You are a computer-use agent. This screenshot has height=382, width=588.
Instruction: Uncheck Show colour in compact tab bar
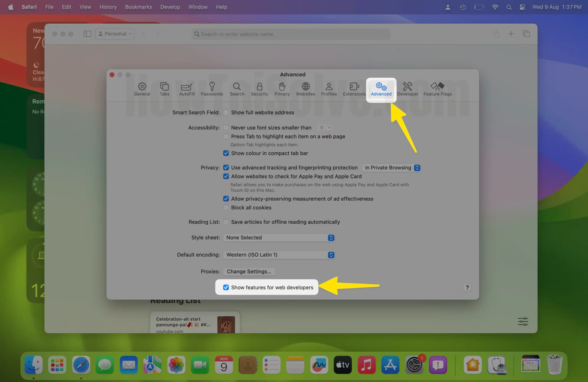pyautogui.click(x=226, y=153)
